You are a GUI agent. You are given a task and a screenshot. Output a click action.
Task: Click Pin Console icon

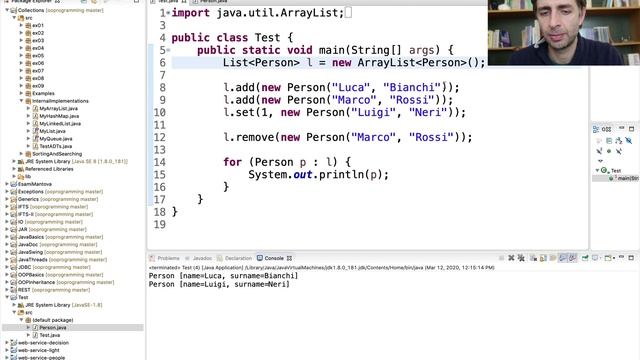point(585,258)
